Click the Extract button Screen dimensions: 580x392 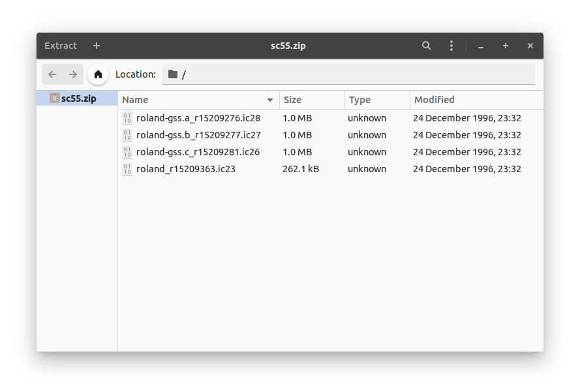pos(60,46)
